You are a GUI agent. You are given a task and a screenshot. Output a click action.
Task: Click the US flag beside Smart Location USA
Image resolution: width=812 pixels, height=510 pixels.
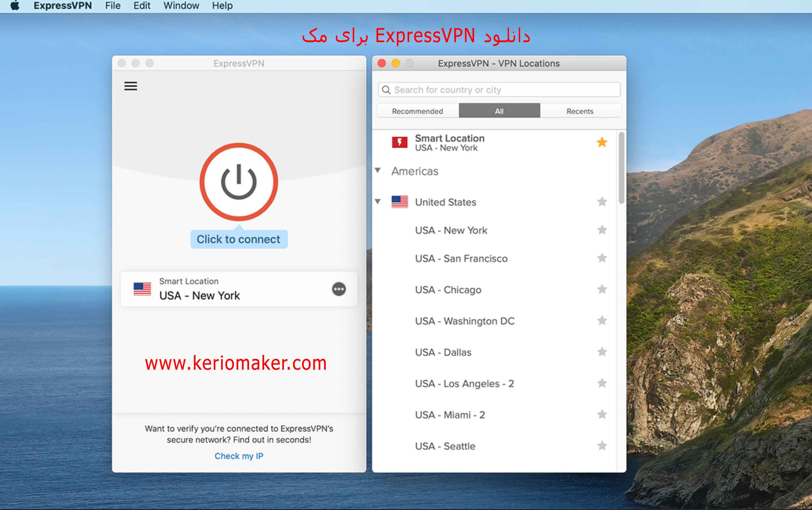pyautogui.click(x=143, y=289)
